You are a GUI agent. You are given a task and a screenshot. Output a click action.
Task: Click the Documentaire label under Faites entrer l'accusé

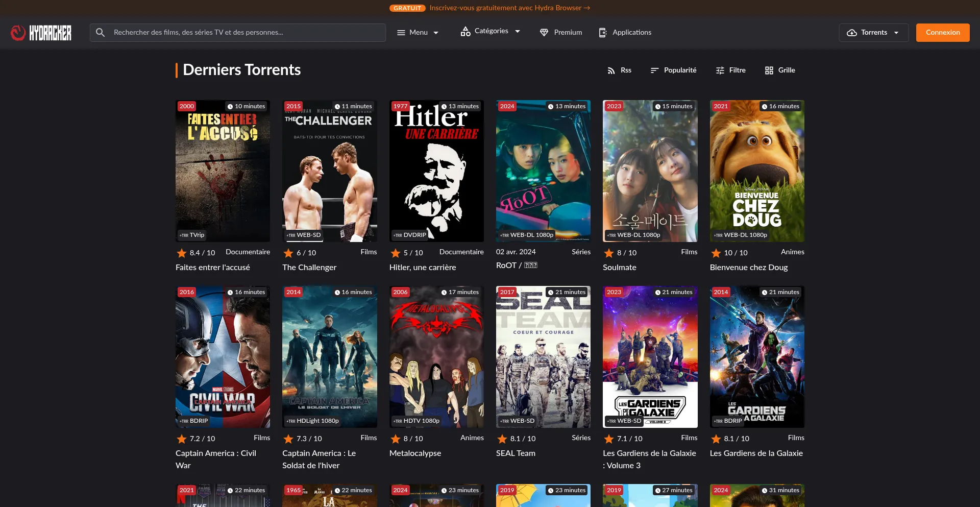pyautogui.click(x=248, y=252)
